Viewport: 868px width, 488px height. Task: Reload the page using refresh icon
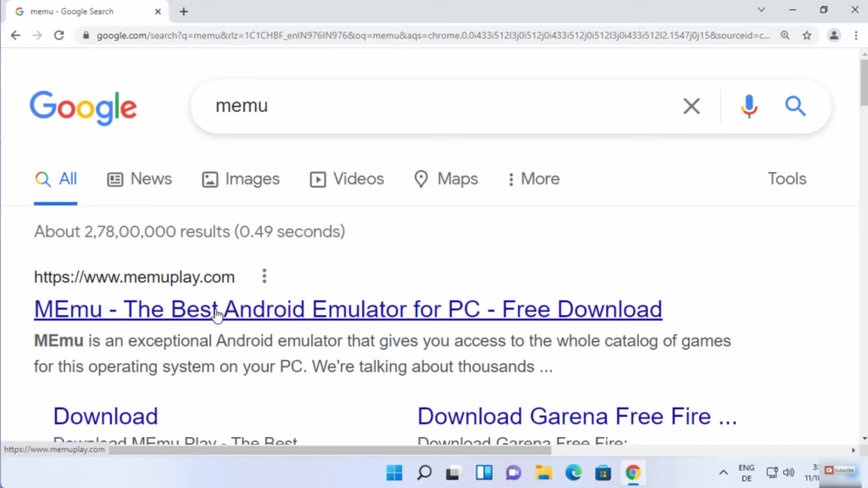[58, 36]
